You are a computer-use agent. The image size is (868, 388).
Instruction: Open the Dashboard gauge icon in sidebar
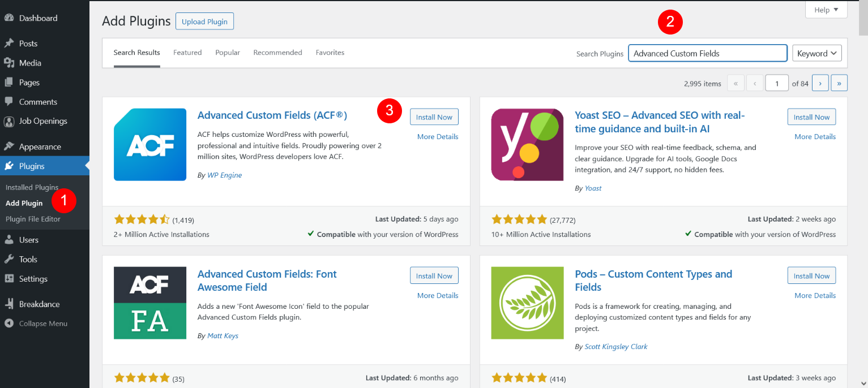[x=9, y=18]
